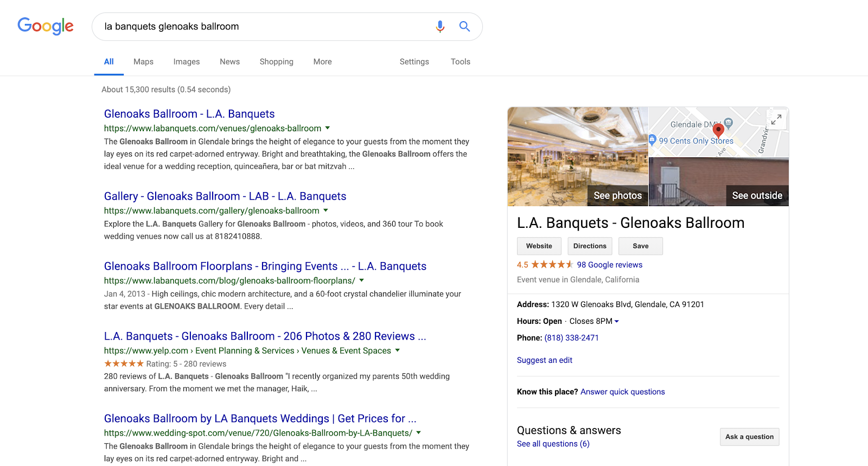The height and width of the screenshot is (466, 868).
Task: Click Suggest an edit link
Action: (545, 360)
